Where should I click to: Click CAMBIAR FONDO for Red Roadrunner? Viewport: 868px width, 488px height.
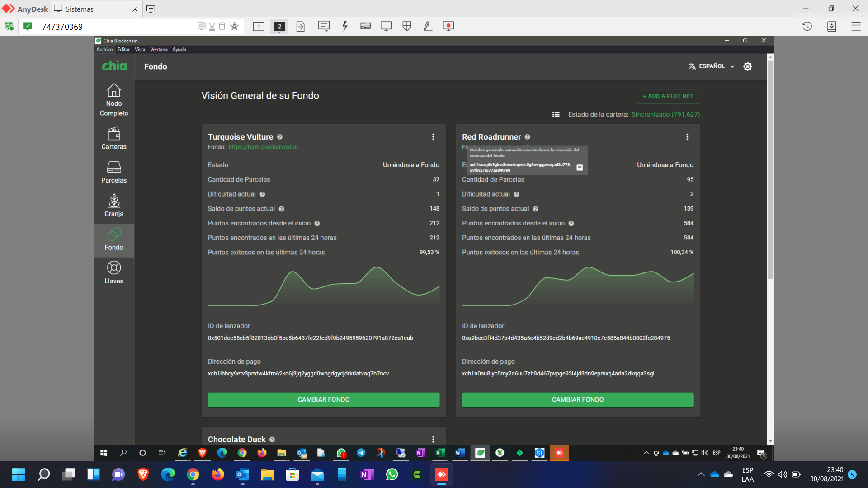click(x=578, y=399)
